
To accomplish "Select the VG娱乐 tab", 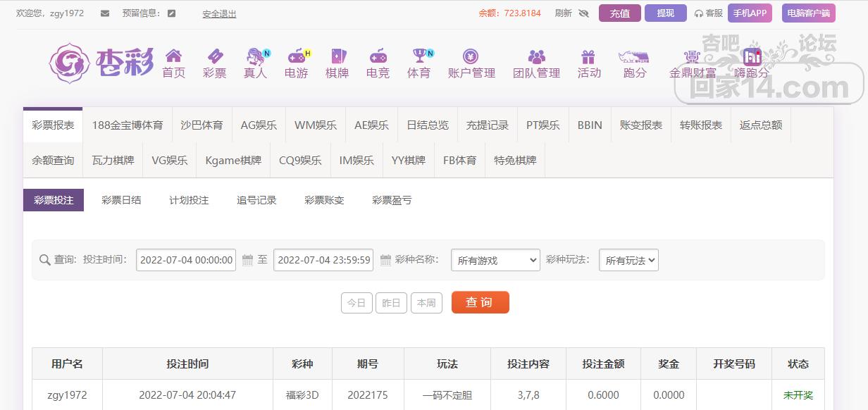I will [170, 161].
